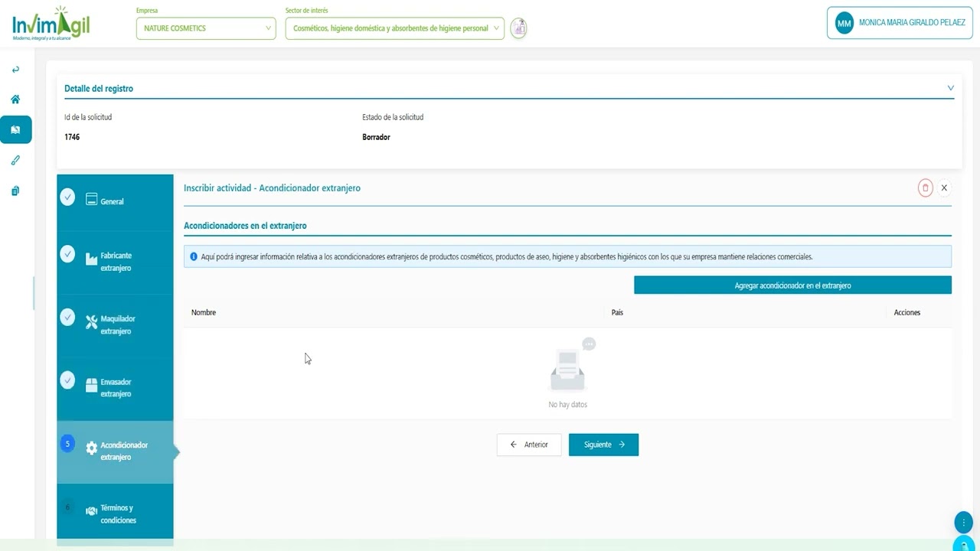Viewport: 980px width, 551px height.
Task: Click the InvimAgil logo
Action: point(51,23)
